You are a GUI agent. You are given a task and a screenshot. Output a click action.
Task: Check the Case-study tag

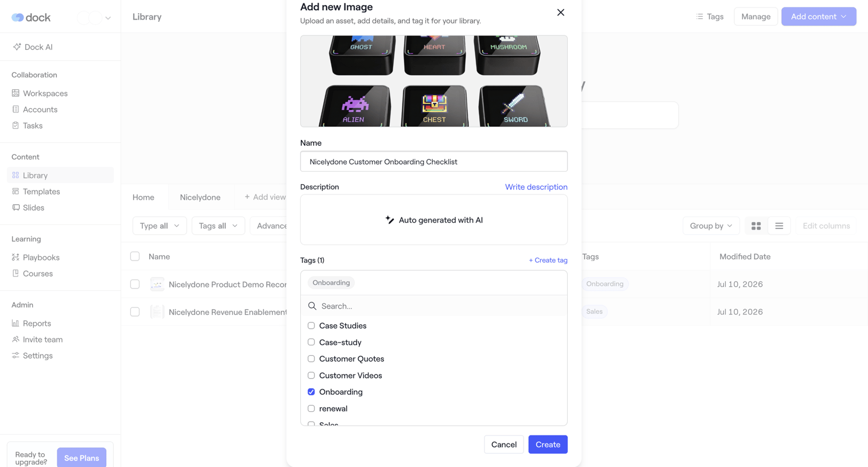click(x=311, y=342)
